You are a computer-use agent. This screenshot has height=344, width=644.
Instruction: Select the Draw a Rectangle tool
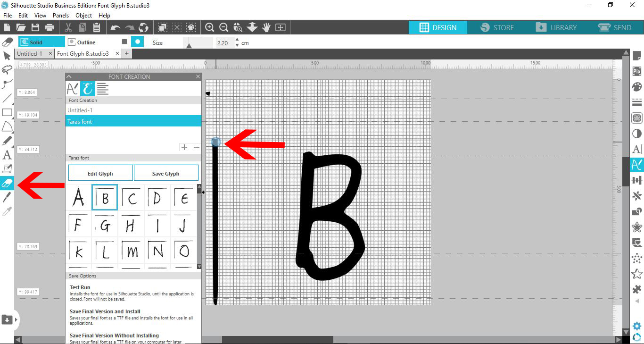coord(7,112)
